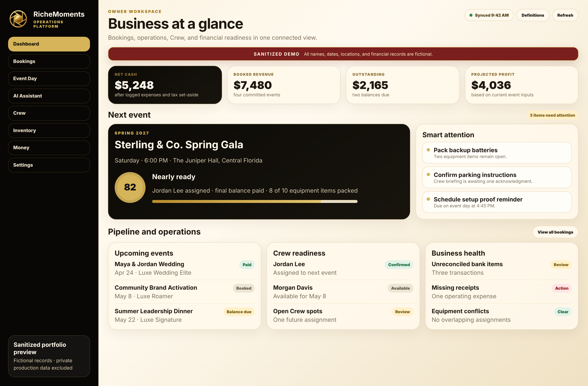Click the Smart attention heading

coord(448,135)
